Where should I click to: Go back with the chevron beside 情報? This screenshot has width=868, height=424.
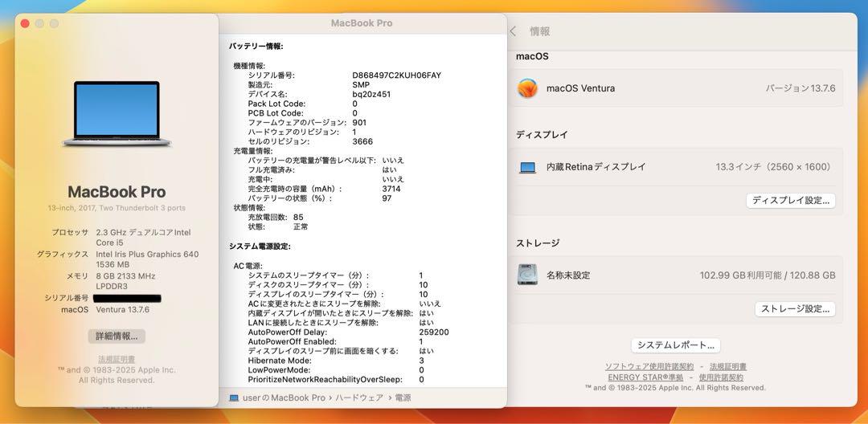click(x=513, y=31)
